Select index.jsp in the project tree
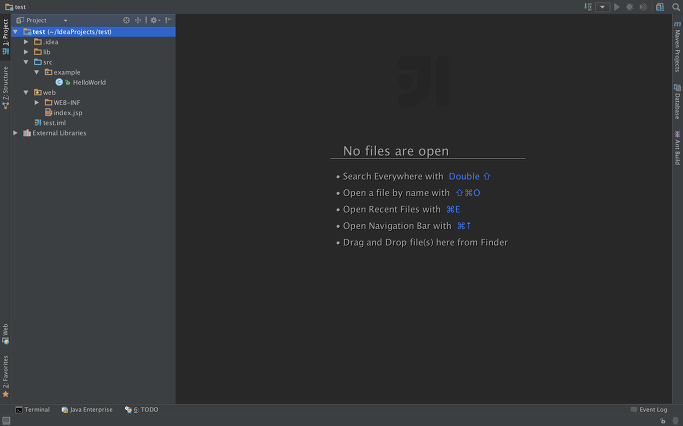 point(67,112)
